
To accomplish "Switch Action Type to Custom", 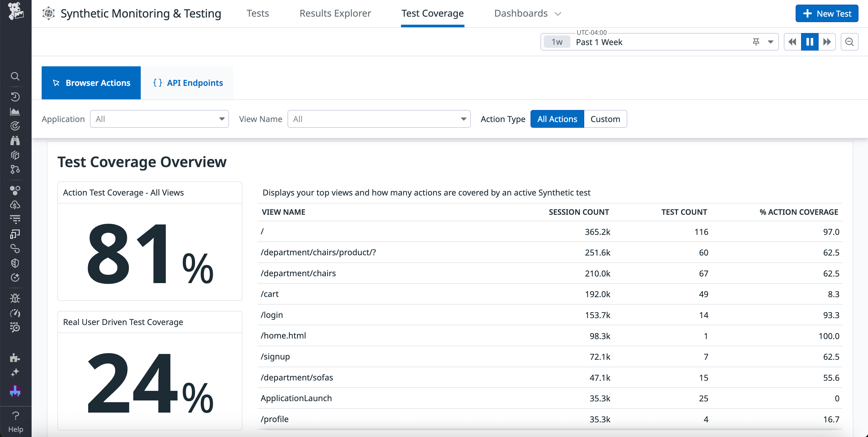I will tap(605, 119).
